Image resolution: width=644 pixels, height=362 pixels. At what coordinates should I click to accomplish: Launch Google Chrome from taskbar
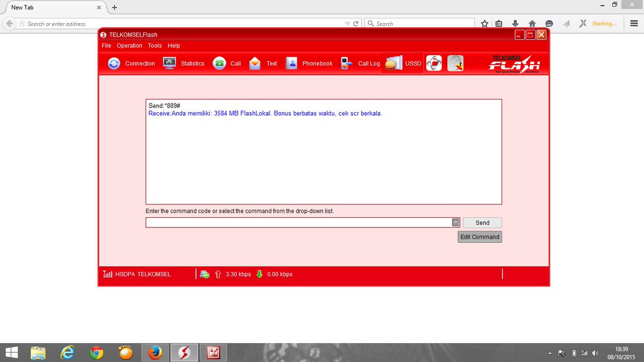(97, 352)
